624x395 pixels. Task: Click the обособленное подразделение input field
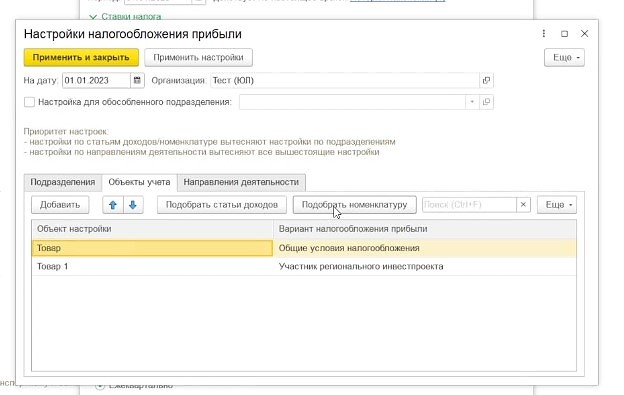pyautogui.click(x=352, y=102)
